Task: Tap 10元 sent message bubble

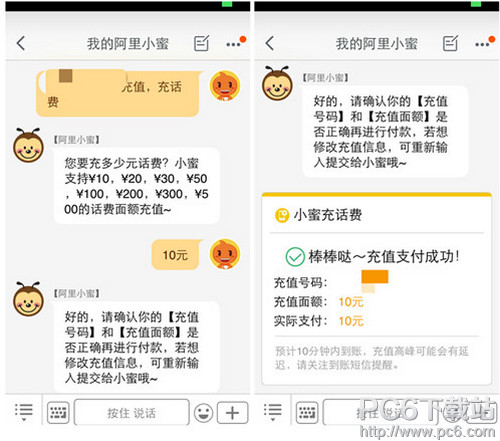Action: 176,255
